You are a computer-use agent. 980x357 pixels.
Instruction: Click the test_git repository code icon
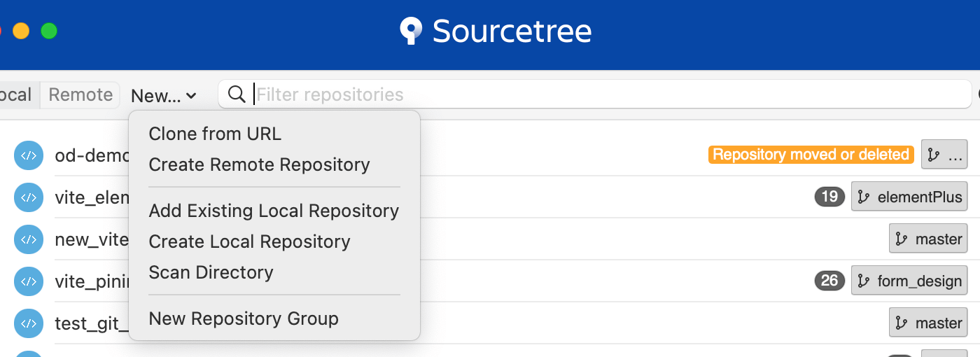29,323
